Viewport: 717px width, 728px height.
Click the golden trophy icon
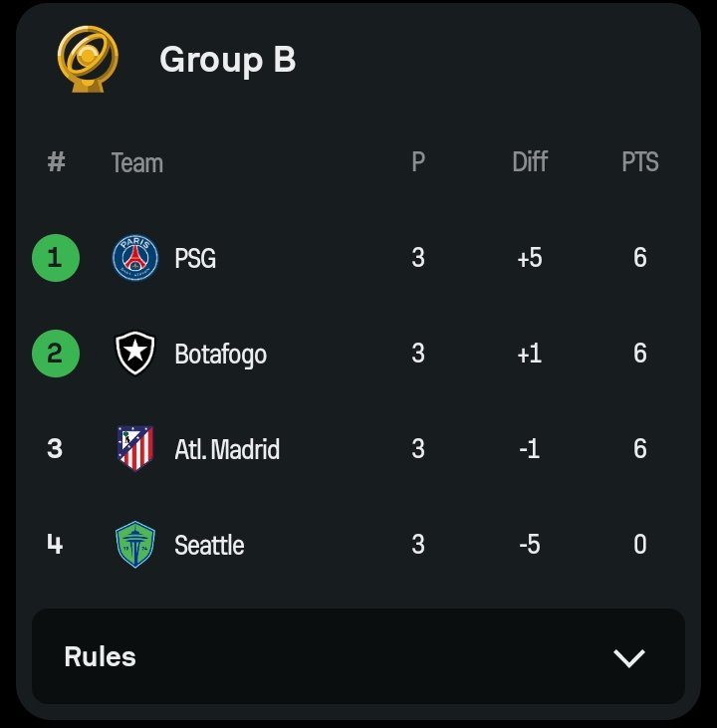tap(88, 59)
